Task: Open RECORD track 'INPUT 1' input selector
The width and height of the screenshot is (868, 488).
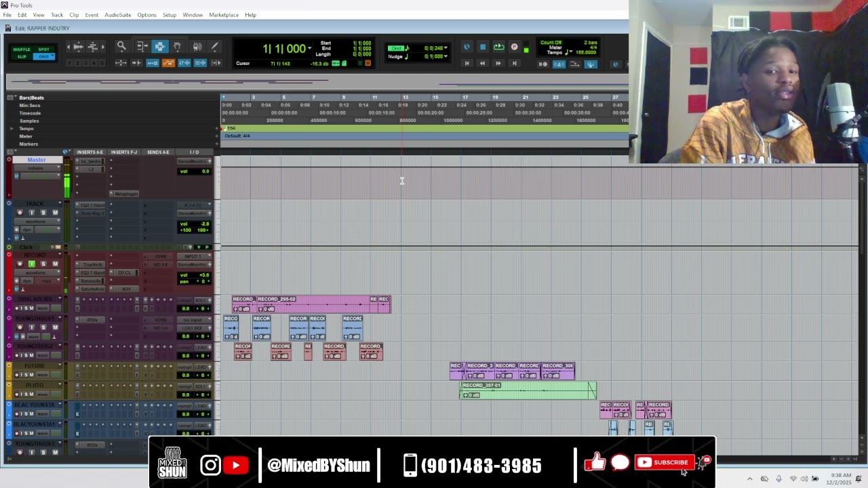Action: coord(193,256)
